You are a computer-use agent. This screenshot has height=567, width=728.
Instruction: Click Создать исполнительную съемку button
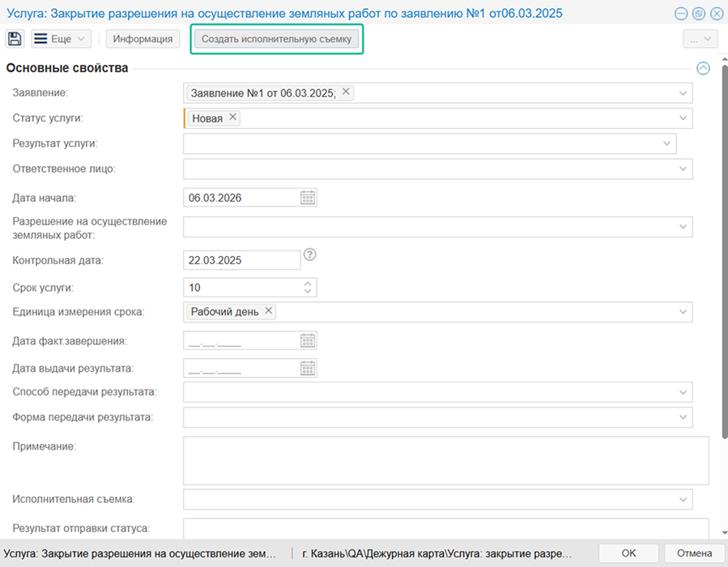click(276, 39)
